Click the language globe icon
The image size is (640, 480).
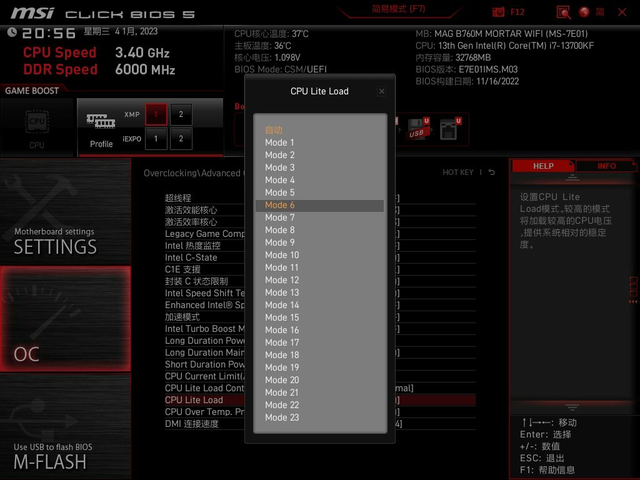click(584, 12)
